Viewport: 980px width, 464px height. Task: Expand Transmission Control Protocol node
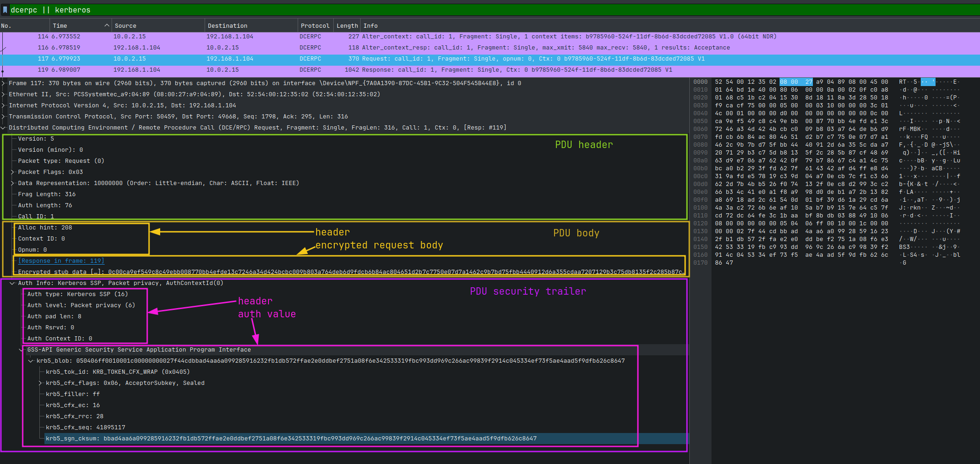pyautogui.click(x=3, y=116)
